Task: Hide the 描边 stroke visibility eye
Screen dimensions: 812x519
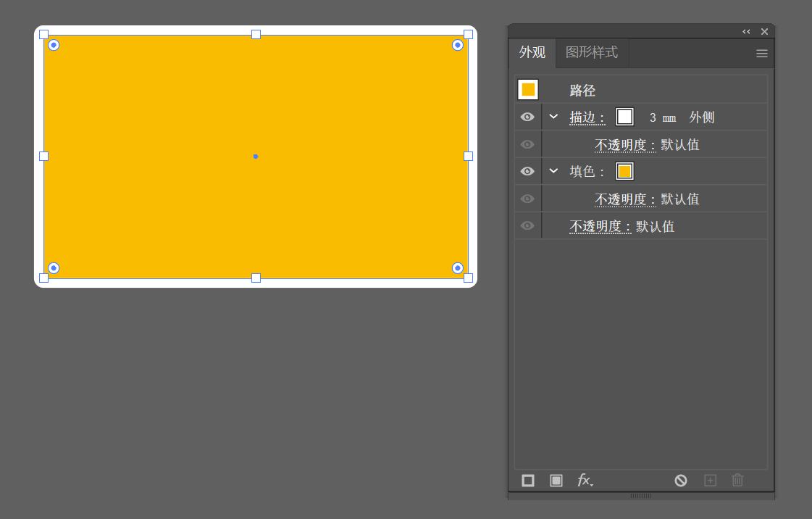Action: pyautogui.click(x=527, y=117)
